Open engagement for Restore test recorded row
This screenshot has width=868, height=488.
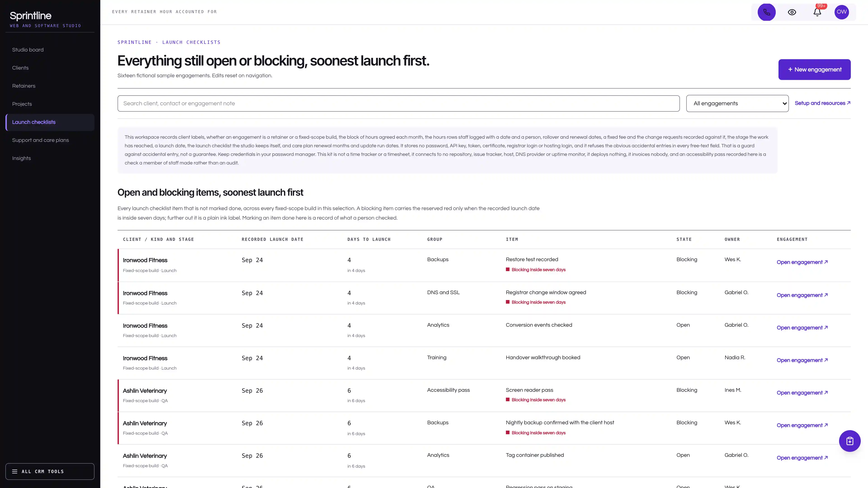point(802,262)
